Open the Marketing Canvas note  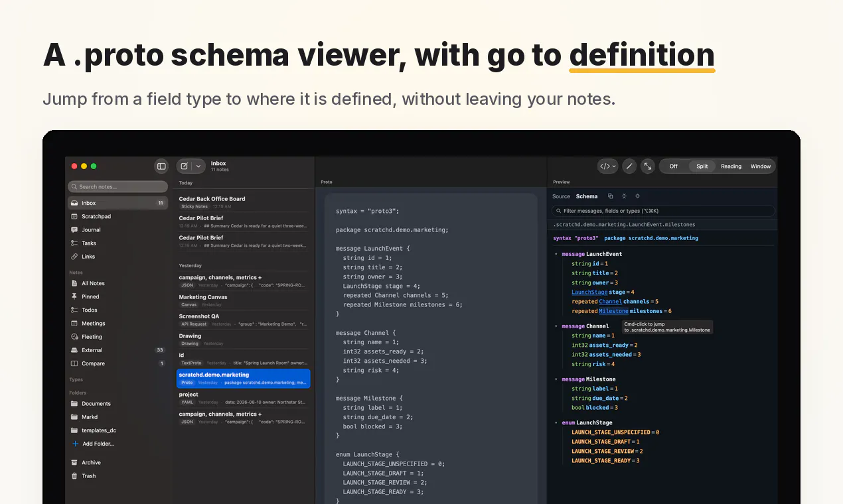click(243, 300)
